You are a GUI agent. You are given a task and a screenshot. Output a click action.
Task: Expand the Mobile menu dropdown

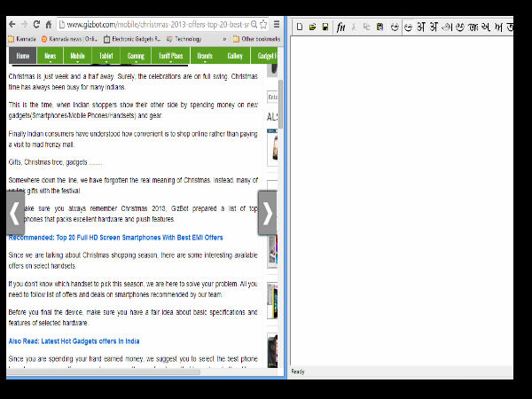point(78,57)
